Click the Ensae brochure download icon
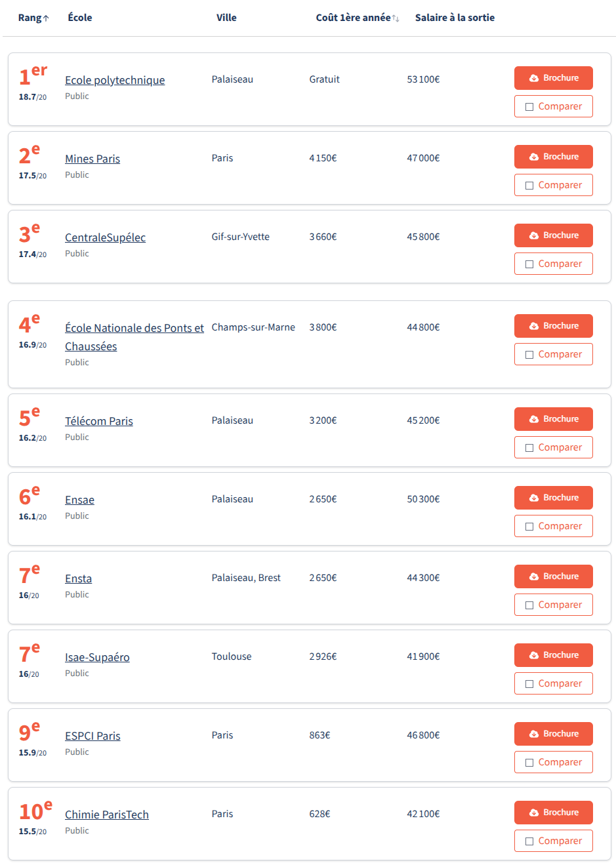The width and height of the screenshot is (616, 867). 534,498
